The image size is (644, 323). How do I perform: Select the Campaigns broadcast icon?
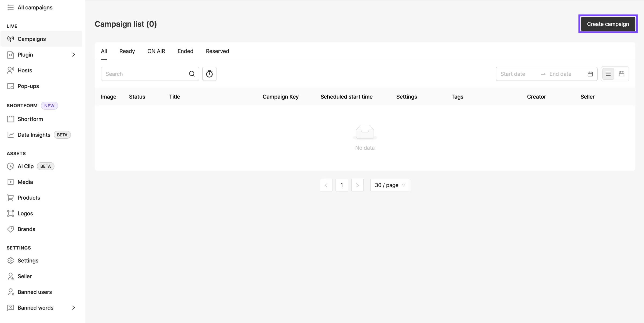point(10,39)
